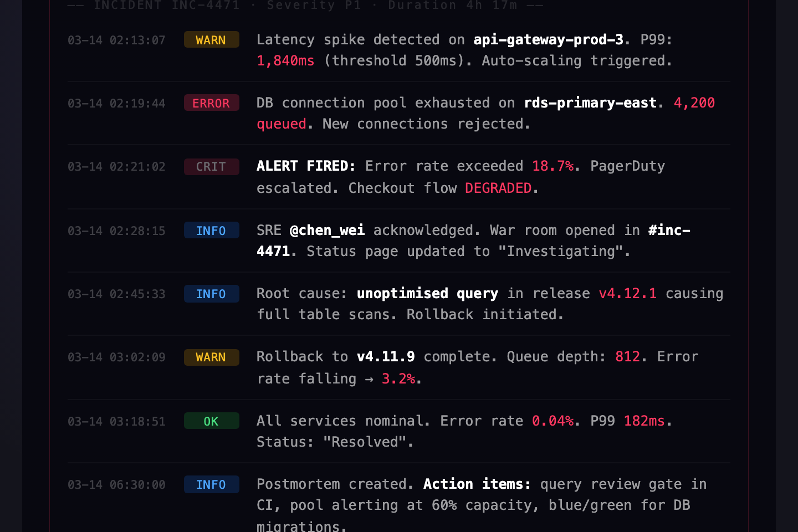Image resolution: width=798 pixels, height=532 pixels.
Task: Click the 03:18:51 timestamp
Action: click(116, 421)
